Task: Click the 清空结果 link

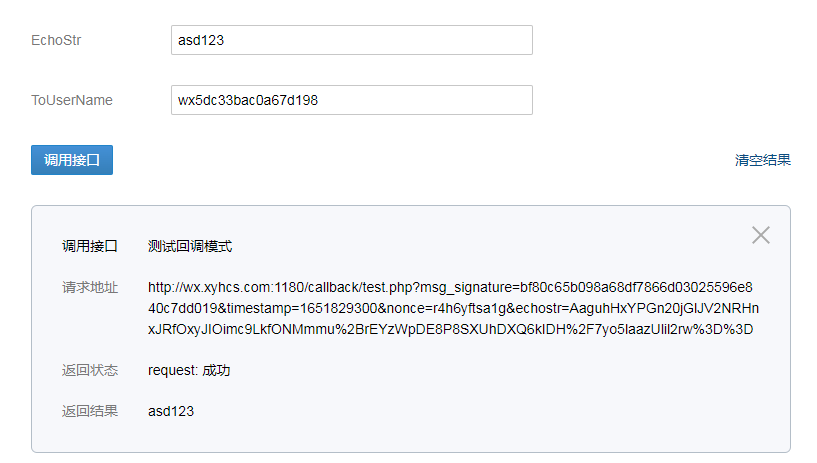Action: (763, 160)
